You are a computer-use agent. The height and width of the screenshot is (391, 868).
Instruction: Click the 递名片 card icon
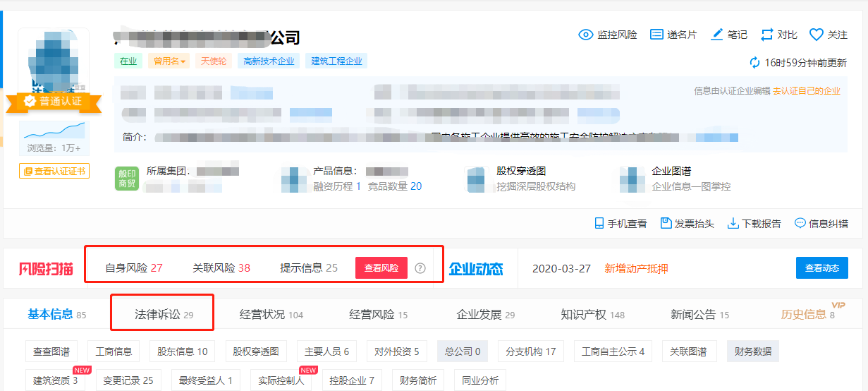[656, 35]
